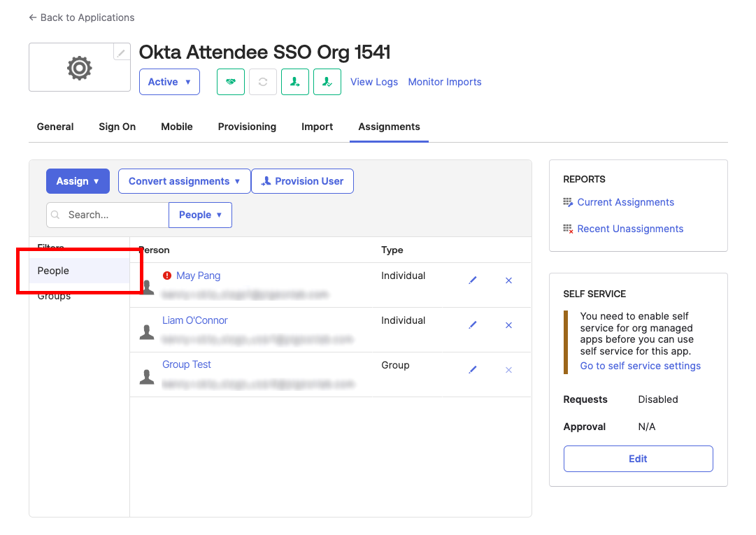Screen dimensions: 756x535
Task: Click the green handshake icon button
Action: pyautogui.click(x=231, y=82)
